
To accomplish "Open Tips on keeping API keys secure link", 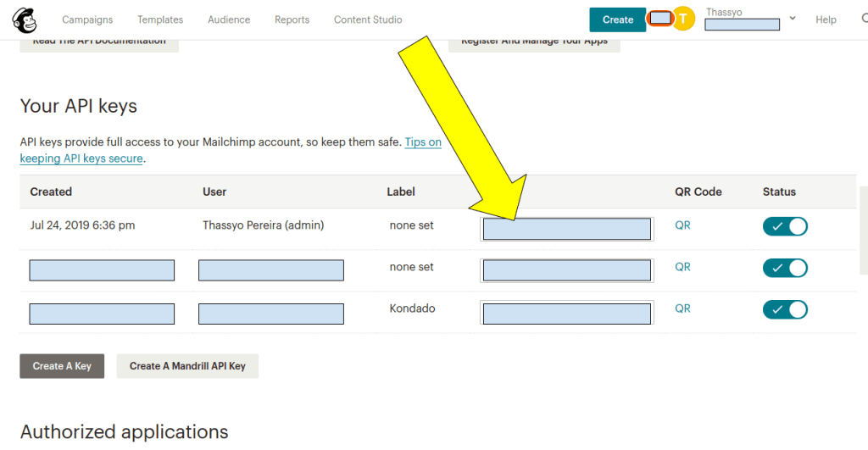I will (x=422, y=142).
